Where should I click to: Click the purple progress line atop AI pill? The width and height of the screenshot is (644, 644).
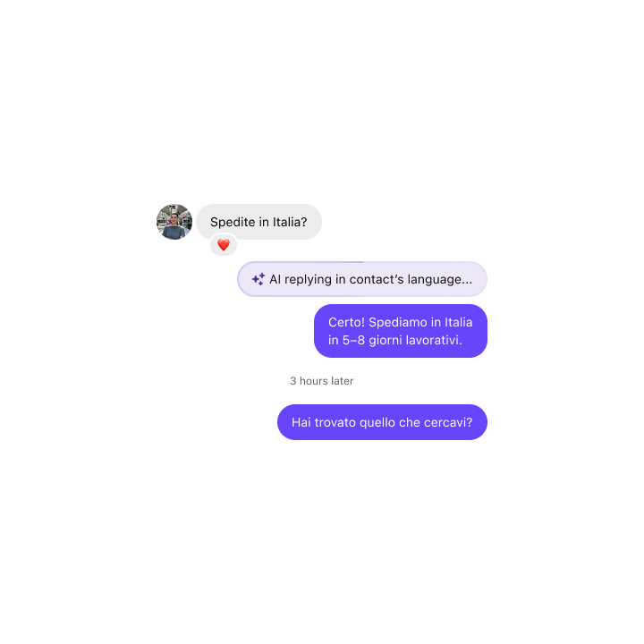[x=307, y=262]
